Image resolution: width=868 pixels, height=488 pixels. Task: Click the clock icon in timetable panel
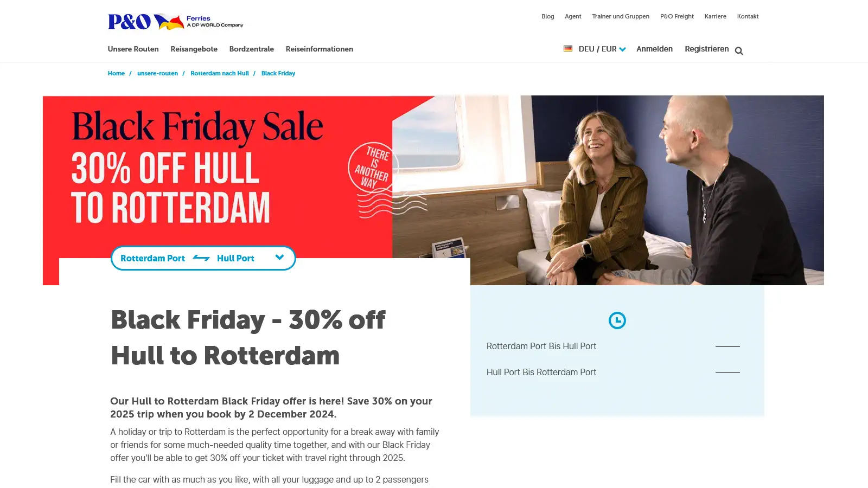tap(617, 320)
